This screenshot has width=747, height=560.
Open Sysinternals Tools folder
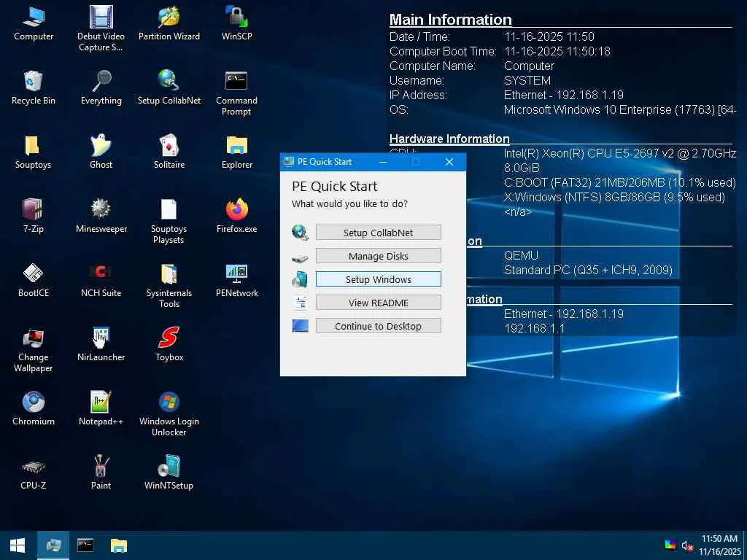[169, 286]
